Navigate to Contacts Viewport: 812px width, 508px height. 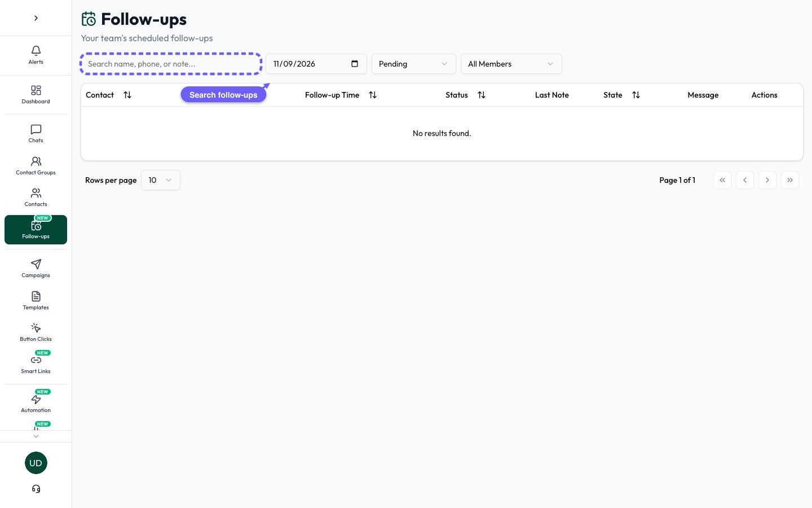[36, 198]
